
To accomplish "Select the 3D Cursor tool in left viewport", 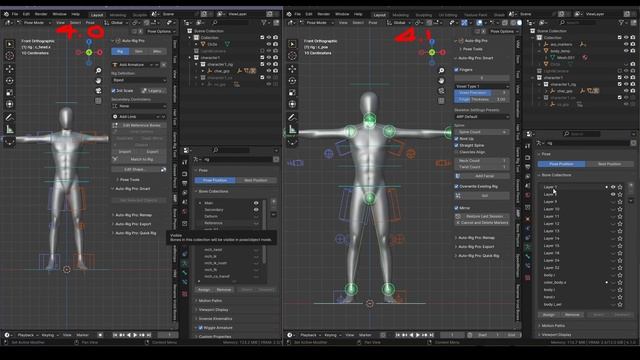I will point(9,56).
